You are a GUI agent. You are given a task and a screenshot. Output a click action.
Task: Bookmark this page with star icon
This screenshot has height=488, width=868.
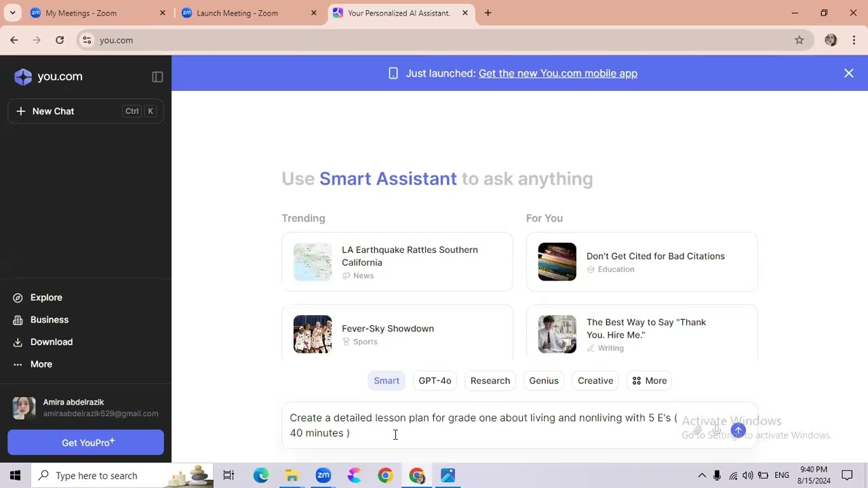tap(800, 40)
